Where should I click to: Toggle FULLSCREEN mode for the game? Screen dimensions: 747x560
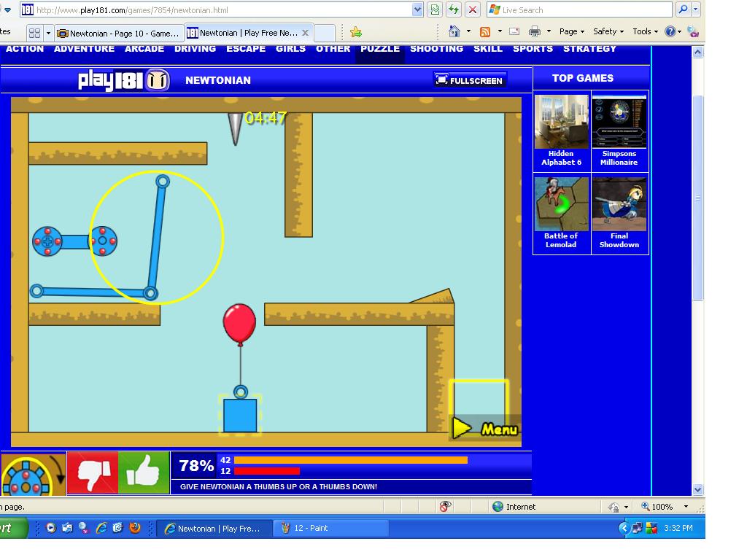470,80
